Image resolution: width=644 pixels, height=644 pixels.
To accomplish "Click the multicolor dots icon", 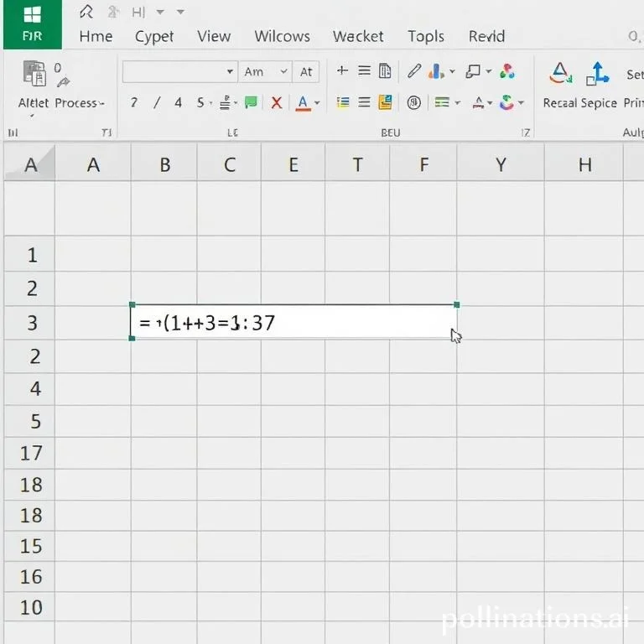I will point(507,71).
